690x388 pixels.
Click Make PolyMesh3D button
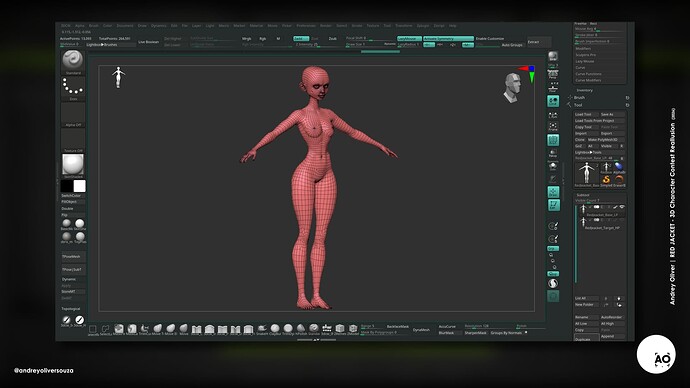click(x=605, y=139)
